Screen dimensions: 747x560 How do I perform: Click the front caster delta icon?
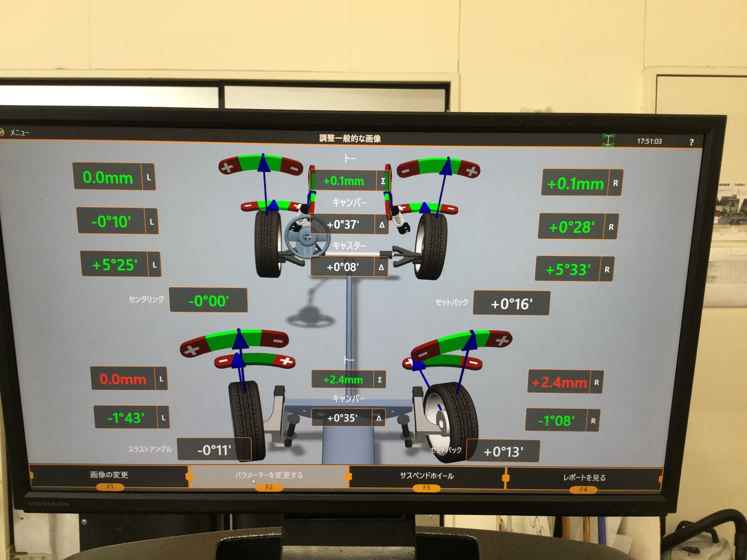click(x=381, y=267)
